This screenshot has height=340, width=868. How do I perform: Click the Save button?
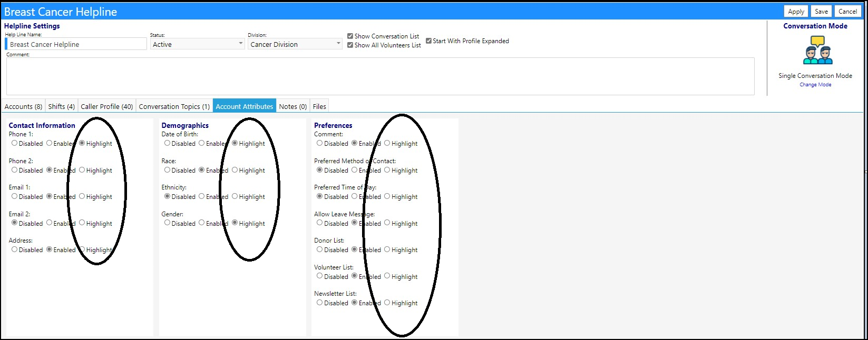click(821, 11)
